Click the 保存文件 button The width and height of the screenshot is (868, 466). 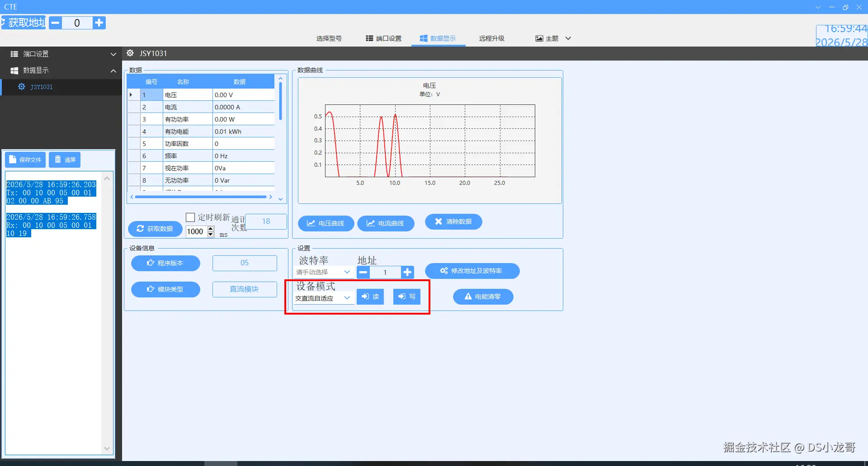pos(25,160)
